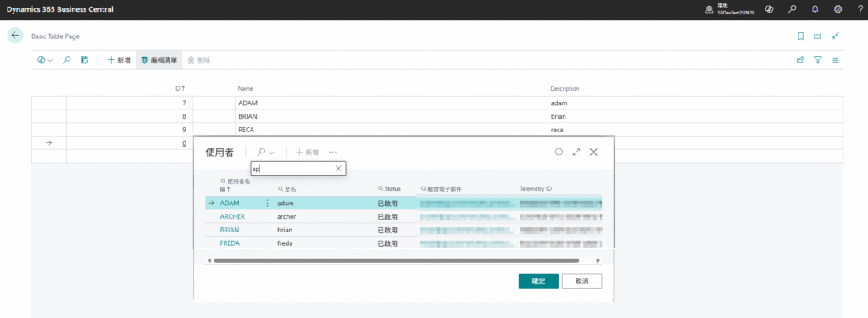Expand the 使用者 dialog to full size
Viewport: 868px width, 318px height.
(x=576, y=152)
